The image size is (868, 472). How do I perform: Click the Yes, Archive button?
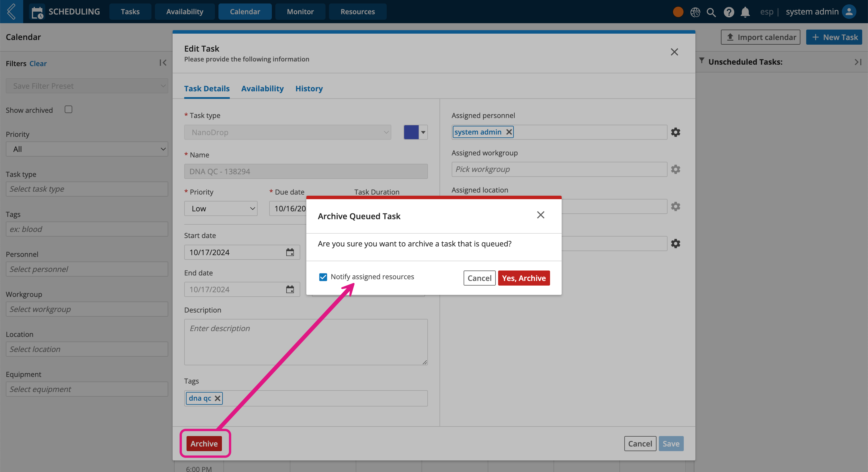point(524,278)
